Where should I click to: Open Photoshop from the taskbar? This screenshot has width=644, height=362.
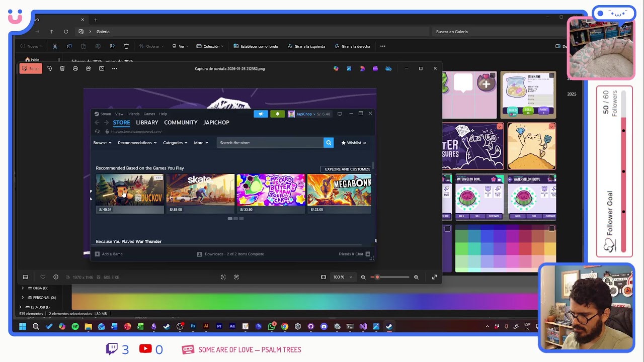pyautogui.click(x=193, y=326)
